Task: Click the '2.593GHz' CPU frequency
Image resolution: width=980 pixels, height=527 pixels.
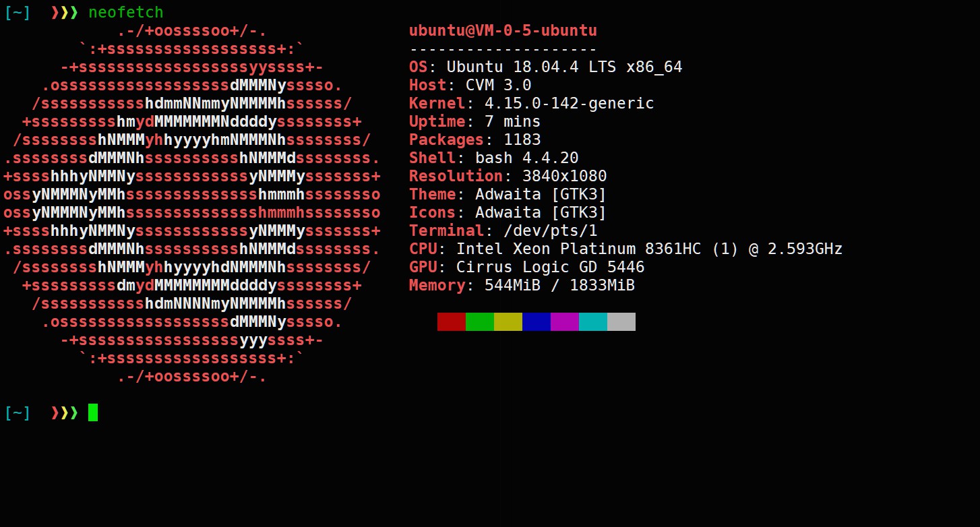Action: pyautogui.click(x=805, y=249)
